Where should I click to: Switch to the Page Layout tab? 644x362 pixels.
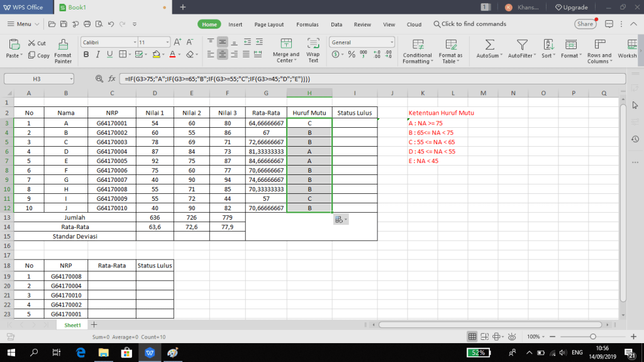click(269, 25)
